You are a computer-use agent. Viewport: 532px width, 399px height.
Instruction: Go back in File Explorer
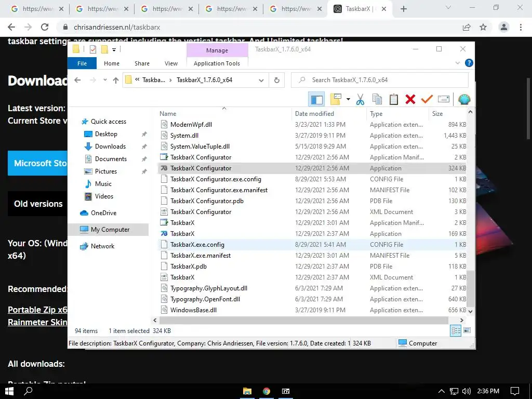click(x=78, y=80)
